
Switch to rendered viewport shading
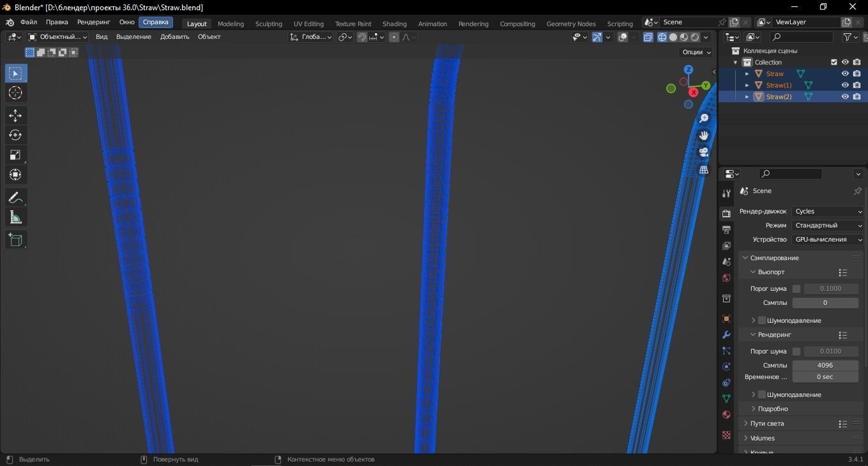click(x=695, y=37)
